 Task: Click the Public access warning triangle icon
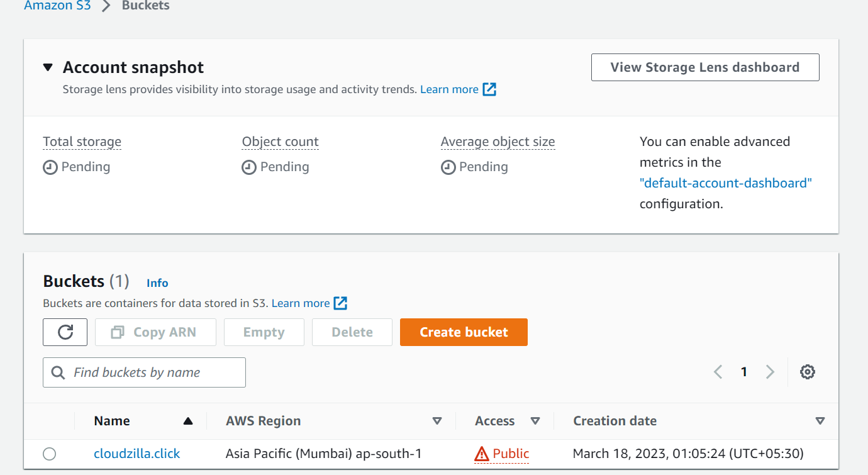pos(482,454)
